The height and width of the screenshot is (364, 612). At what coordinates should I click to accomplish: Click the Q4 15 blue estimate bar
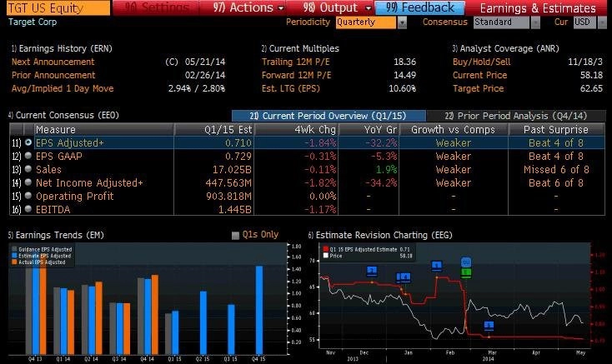click(259, 310)
